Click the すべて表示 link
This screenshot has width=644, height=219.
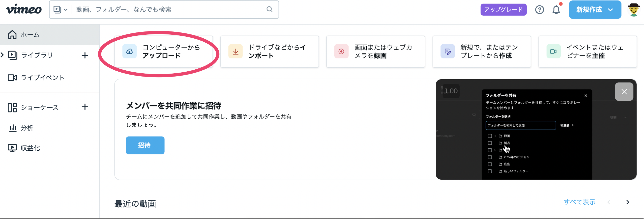pos(580,202)
